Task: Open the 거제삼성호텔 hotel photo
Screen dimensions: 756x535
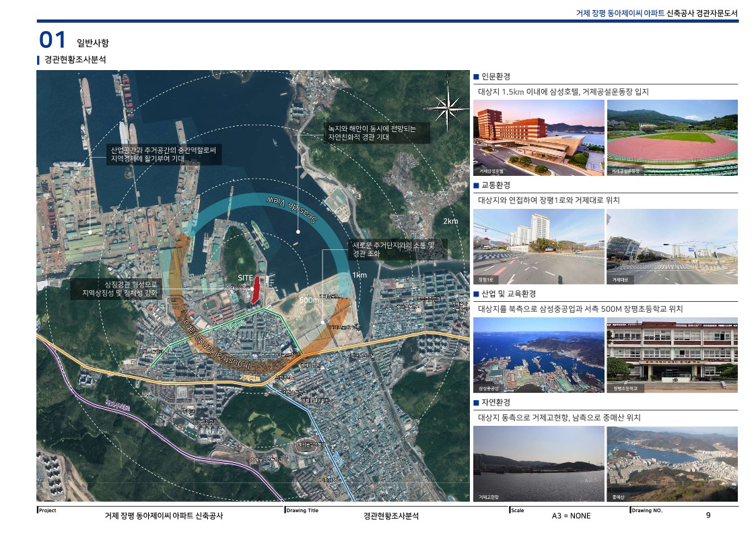Action: click(x=539, y=137)
